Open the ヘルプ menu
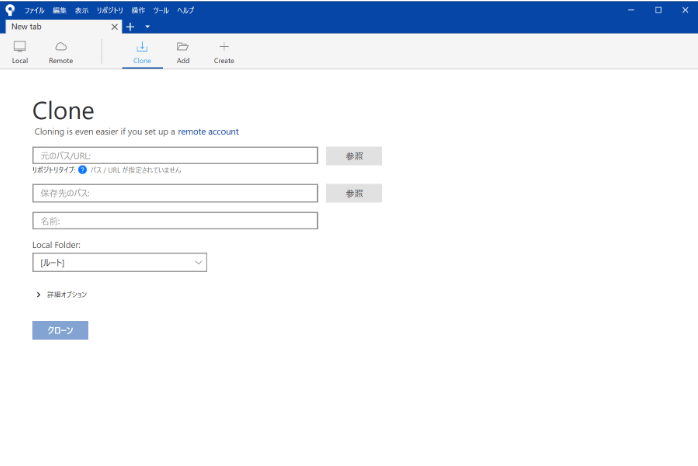 (x=185, y=9)
